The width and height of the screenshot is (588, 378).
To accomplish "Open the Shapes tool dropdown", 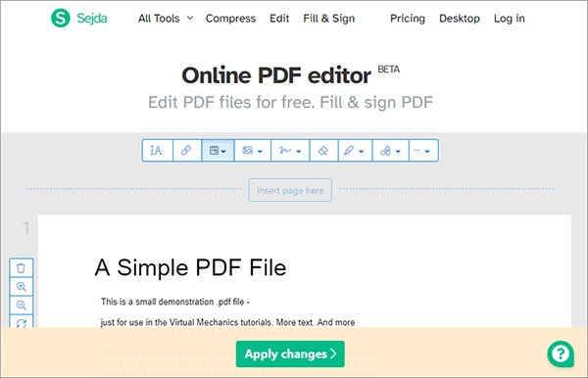I will tap(390, 151).
